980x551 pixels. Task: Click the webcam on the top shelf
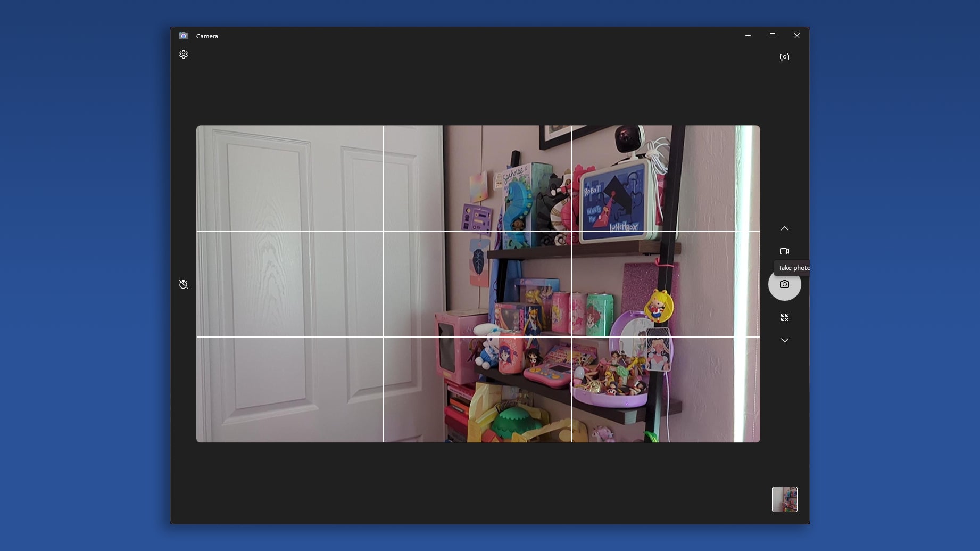tap(629, 139)
